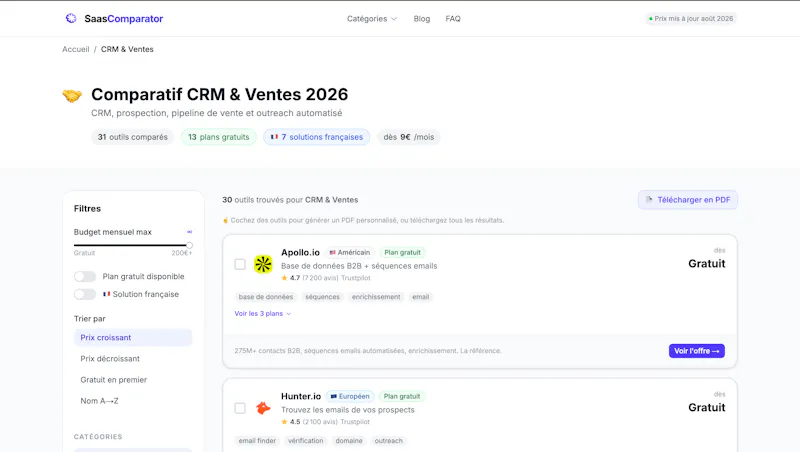Open the Apollo.io tool title

(x=301, y=253)
